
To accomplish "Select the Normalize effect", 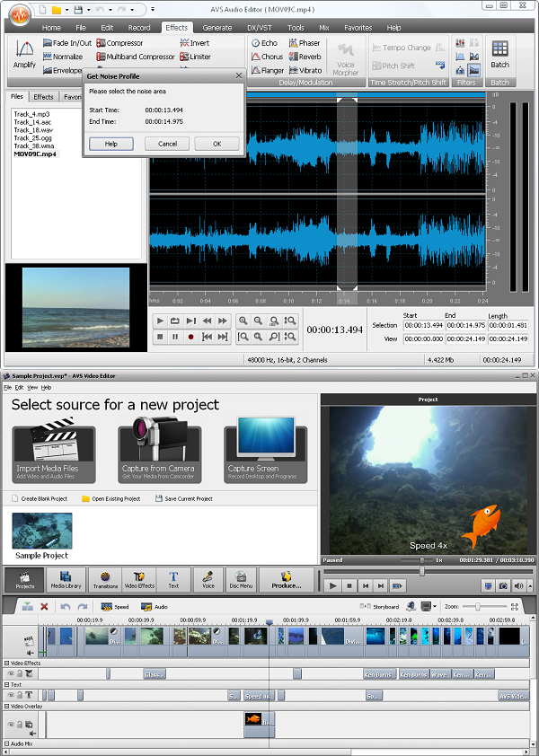I will [x=63, y=57].
